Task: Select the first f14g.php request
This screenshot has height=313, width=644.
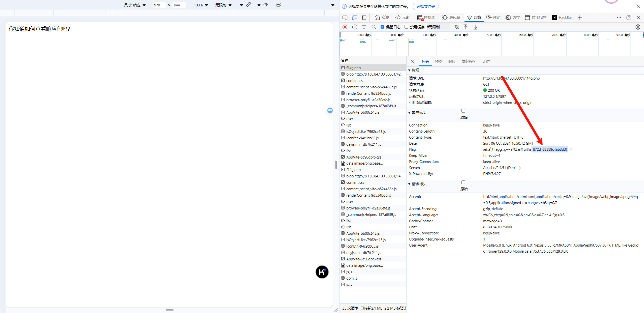Action: pos(373,68)
